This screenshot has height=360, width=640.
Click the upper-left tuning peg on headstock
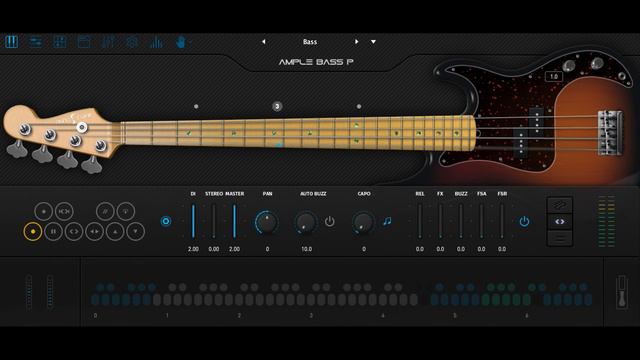[24, 129]
